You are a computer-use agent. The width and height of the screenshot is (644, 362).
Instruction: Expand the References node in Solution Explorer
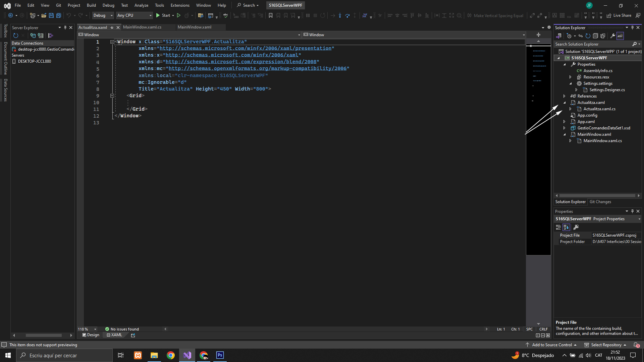(x=565, y=96)
